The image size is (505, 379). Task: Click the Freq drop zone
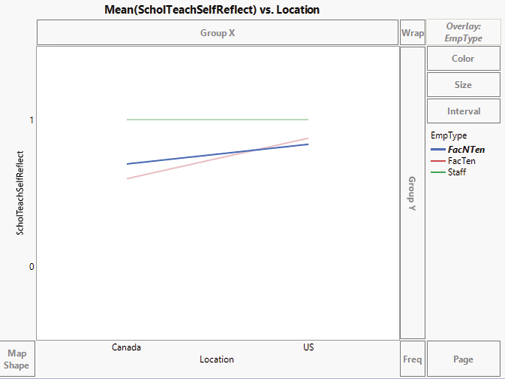[413, 359]
